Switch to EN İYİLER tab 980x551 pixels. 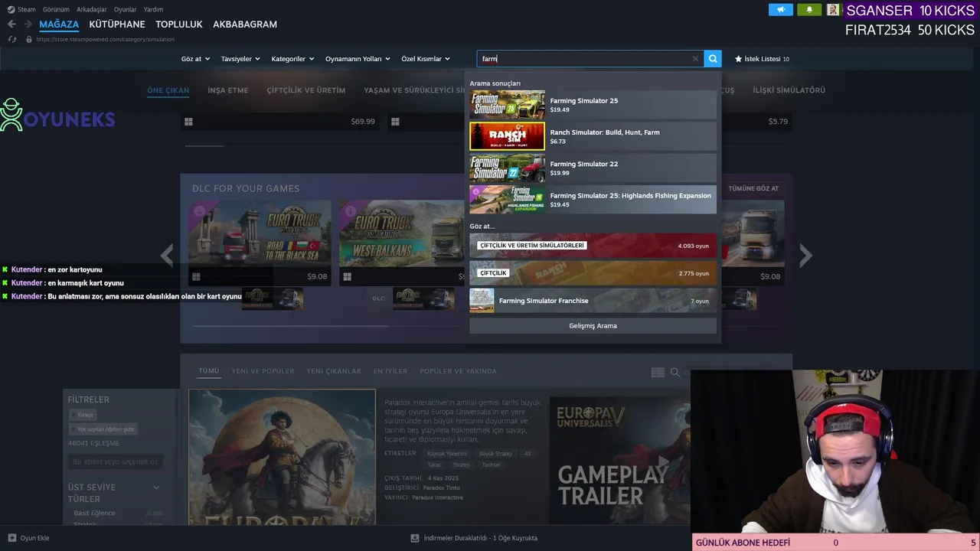pyautogui.click(x=390, y=371)
